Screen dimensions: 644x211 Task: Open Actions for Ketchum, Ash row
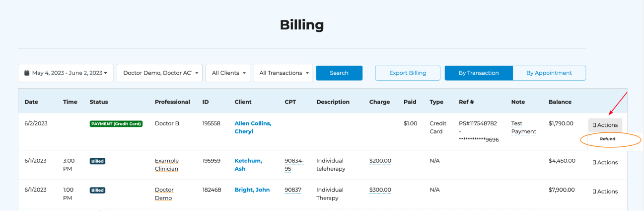pos(605,162)
